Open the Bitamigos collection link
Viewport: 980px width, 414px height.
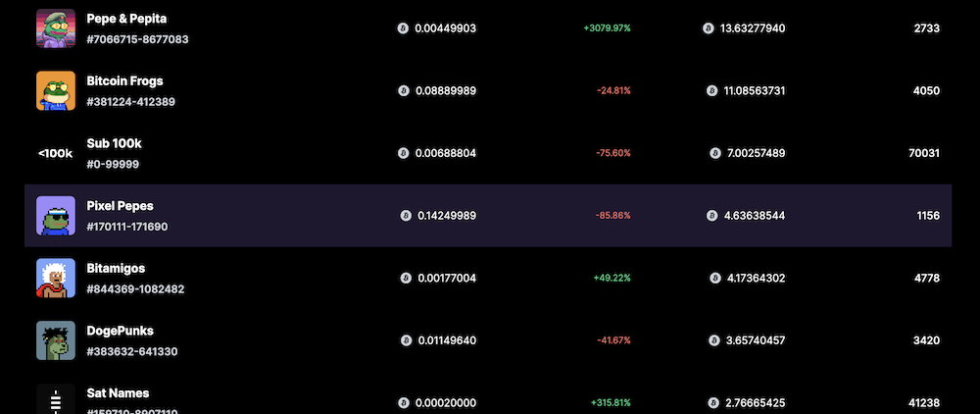pos(116,268)
